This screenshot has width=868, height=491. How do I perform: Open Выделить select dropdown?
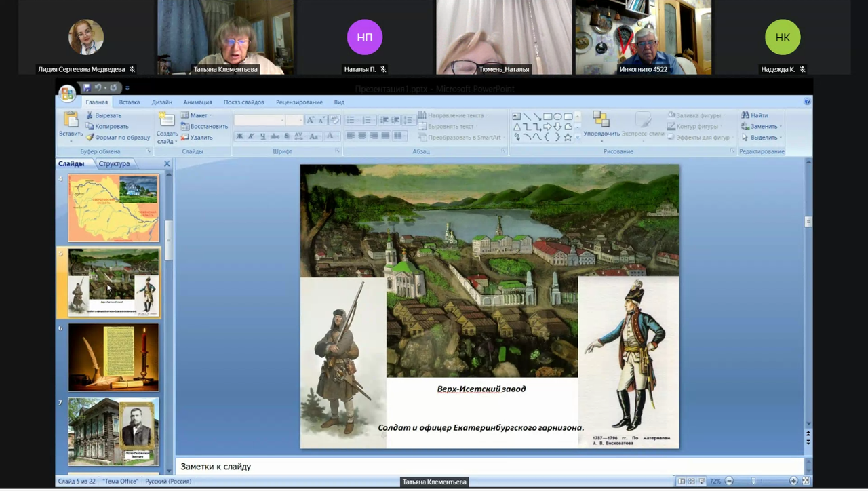762,137
